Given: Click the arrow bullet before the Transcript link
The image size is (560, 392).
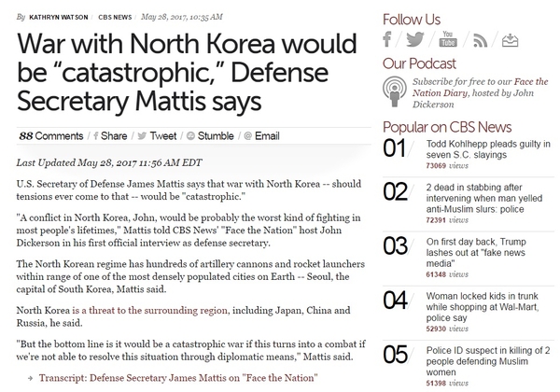Looking at the screenshot, I should pos(31,378).
